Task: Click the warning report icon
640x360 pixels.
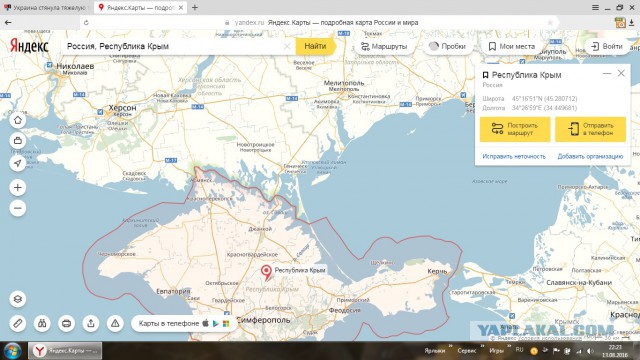Action: [116, 324]
